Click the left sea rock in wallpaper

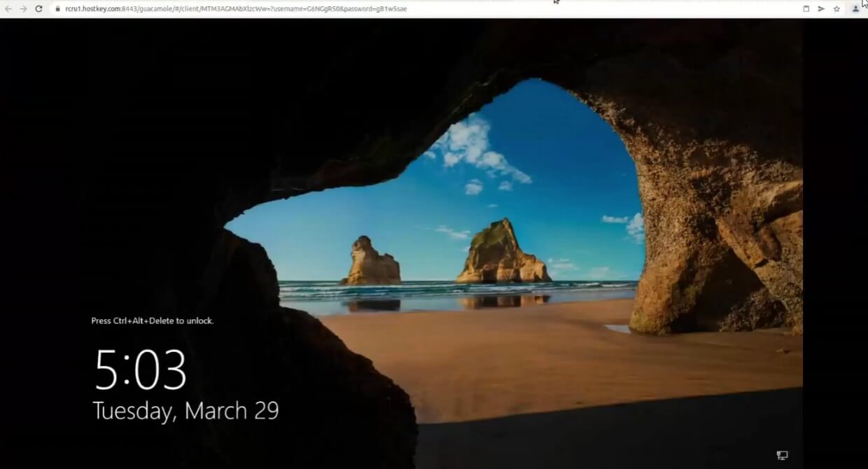pos(370,262)
